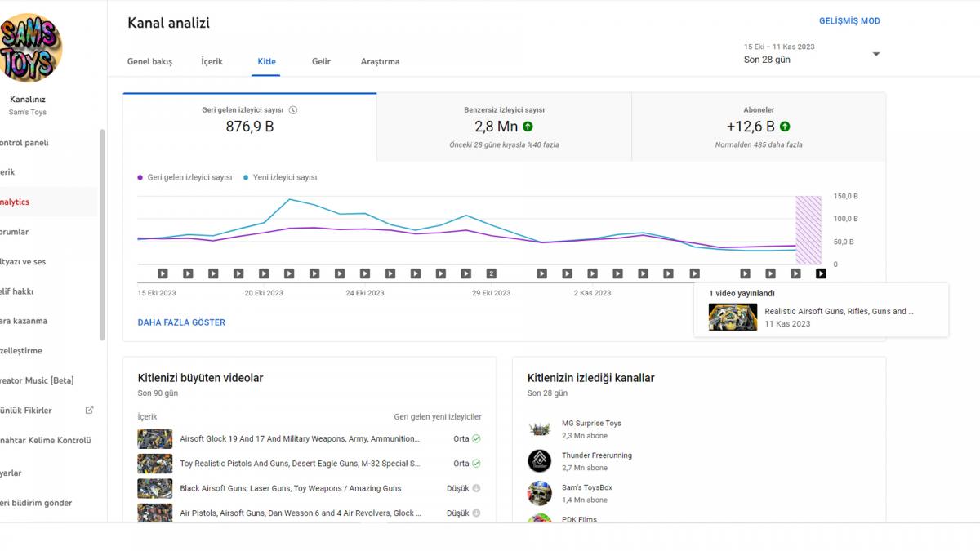This screenshot has width=980, height=551.
Task: Open the Black Airsoft Guns, Laser Guns thumbnail
Action: (155, 488)
